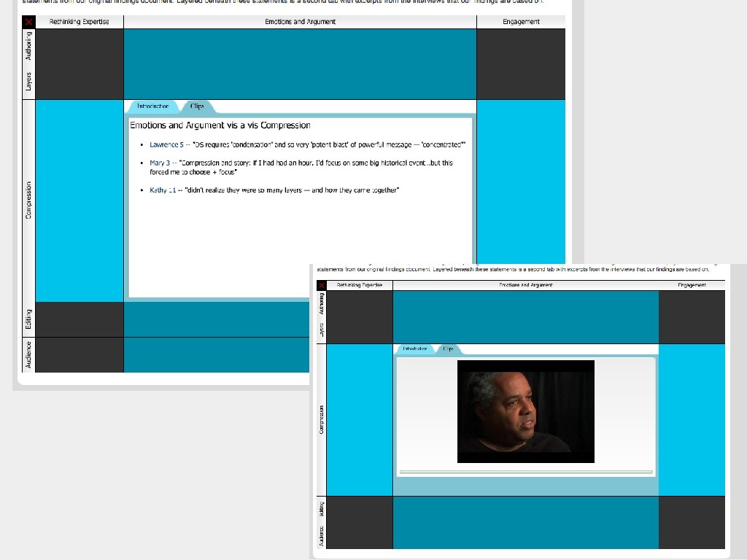Open cyan Engagement–Compression cell in top screenshot
Screen dimensions: 747x560
(521, 182)
